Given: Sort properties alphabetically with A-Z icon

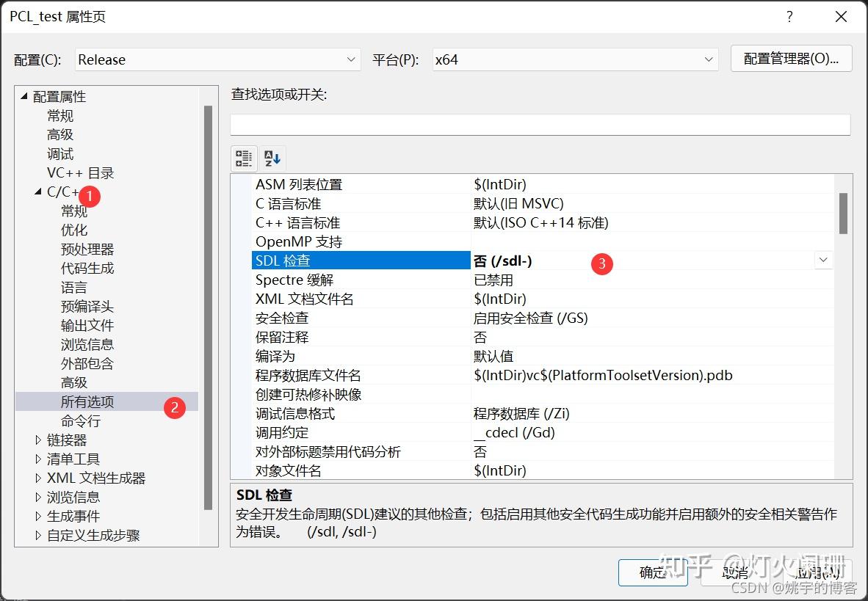Looking at the screenshot, I should click(271, 158).
